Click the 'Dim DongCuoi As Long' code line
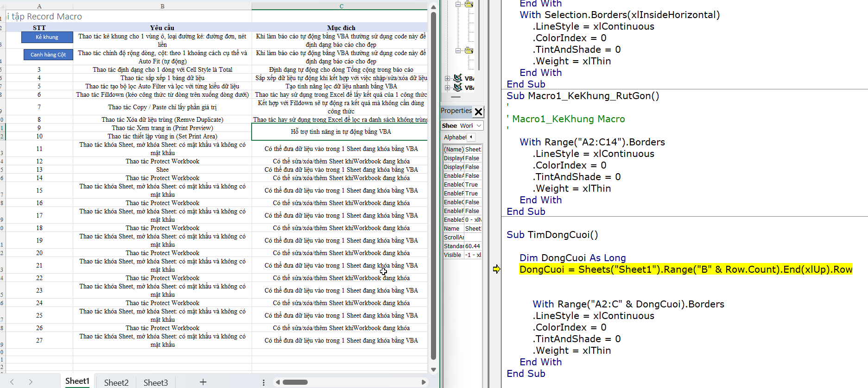This screenshot has width=868, height=388. (573, 258)
